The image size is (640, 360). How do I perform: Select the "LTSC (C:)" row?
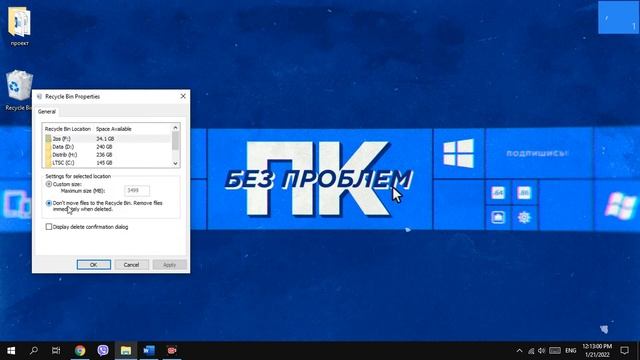107,162
